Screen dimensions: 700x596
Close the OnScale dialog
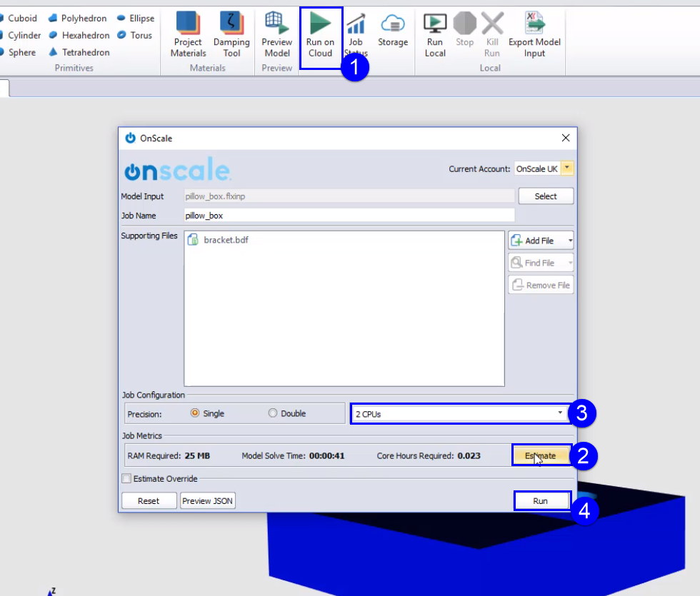[566, 138]
